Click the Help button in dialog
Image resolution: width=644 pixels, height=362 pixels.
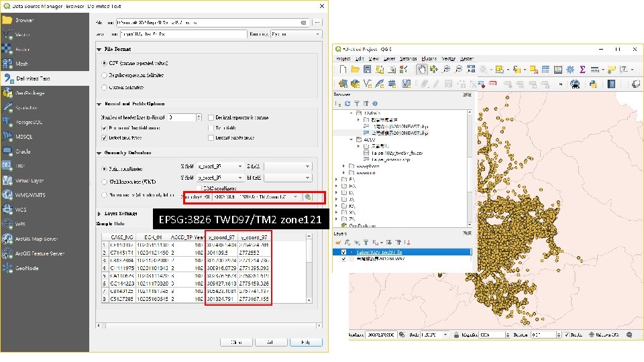tap(306, 343)
